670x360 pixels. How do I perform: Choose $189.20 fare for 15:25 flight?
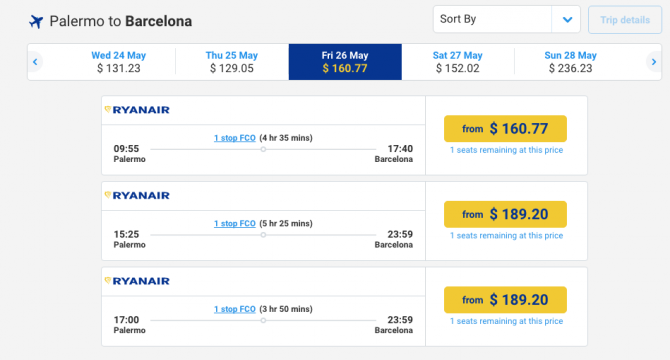[505, 214]
